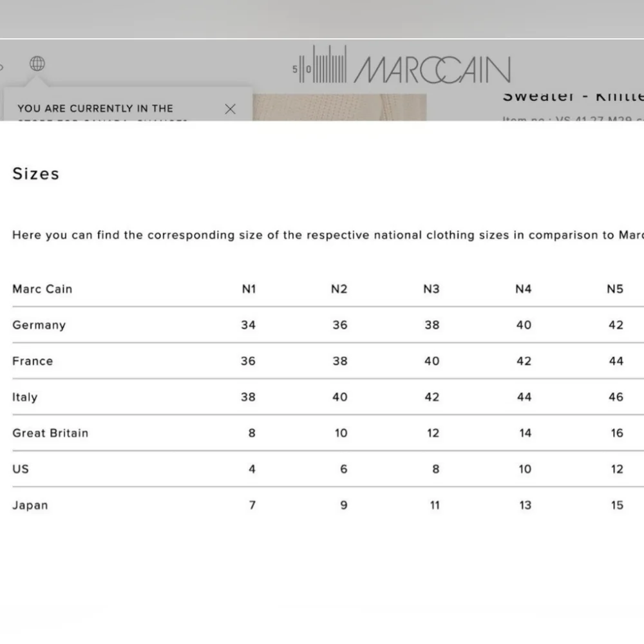644x644 pixels.
Task: Close the store location notice
Action: click(230, 109)
